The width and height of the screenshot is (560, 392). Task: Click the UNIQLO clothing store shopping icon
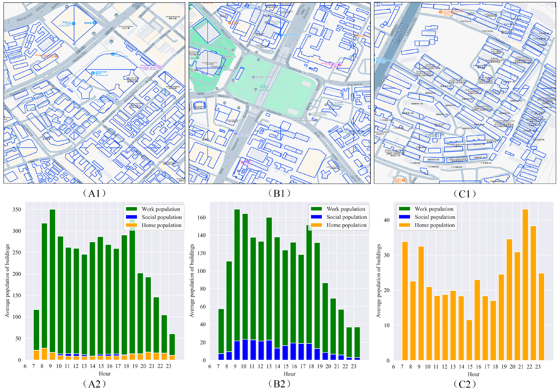(73, 24)
